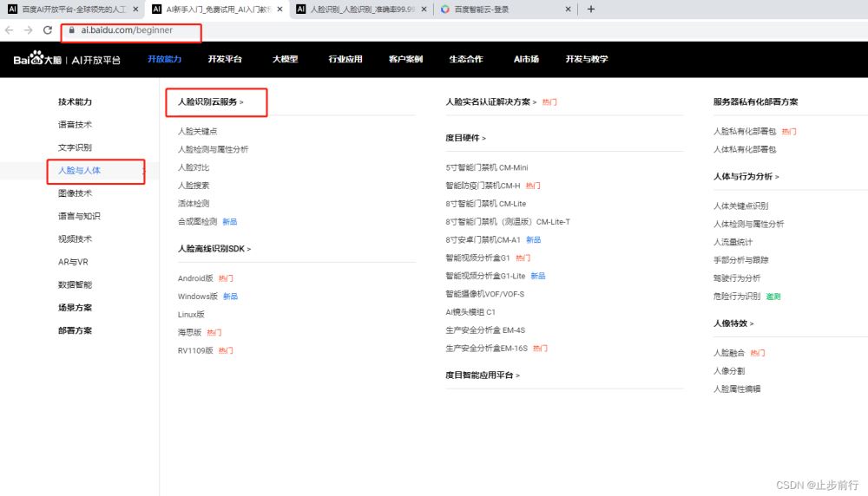The image size is (868, 496).
Task: Open the 度目硬件 heading link
Action: [x=465, y=138]
